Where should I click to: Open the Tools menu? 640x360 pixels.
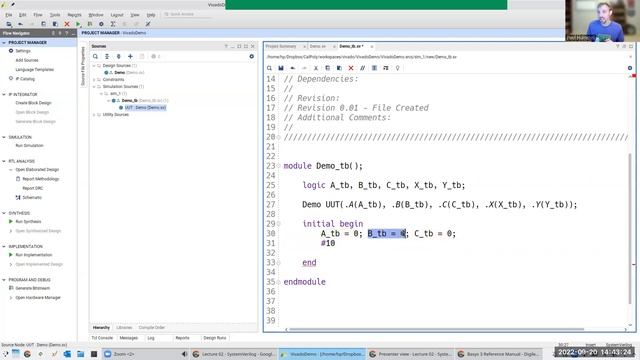(55, 15)
